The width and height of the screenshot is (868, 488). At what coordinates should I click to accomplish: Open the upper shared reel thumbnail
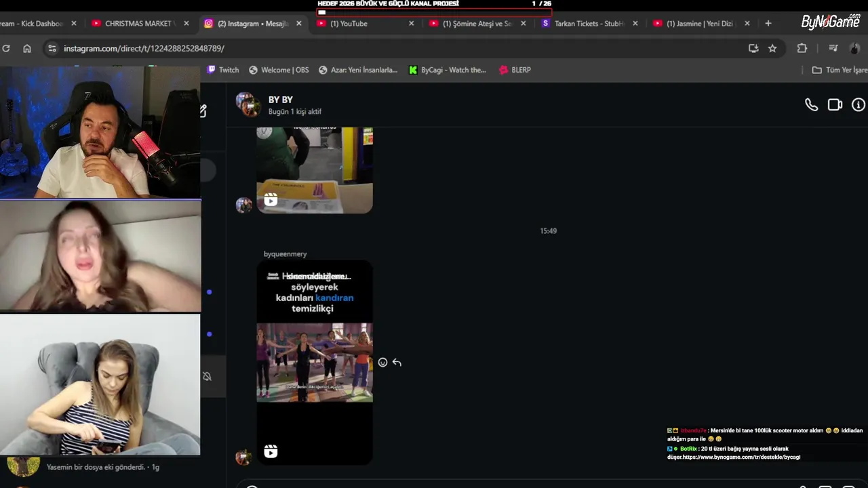click(x=315, y=170)
